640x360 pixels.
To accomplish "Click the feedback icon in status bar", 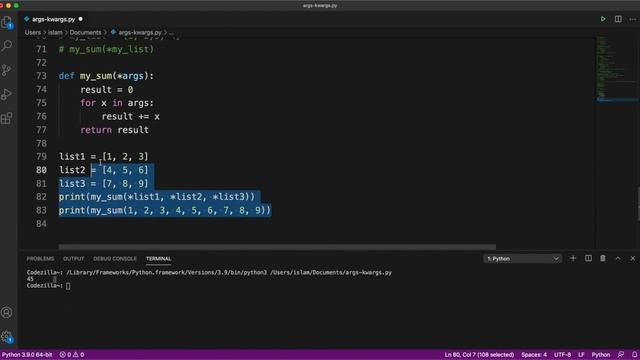I will [x=621, y=355].
